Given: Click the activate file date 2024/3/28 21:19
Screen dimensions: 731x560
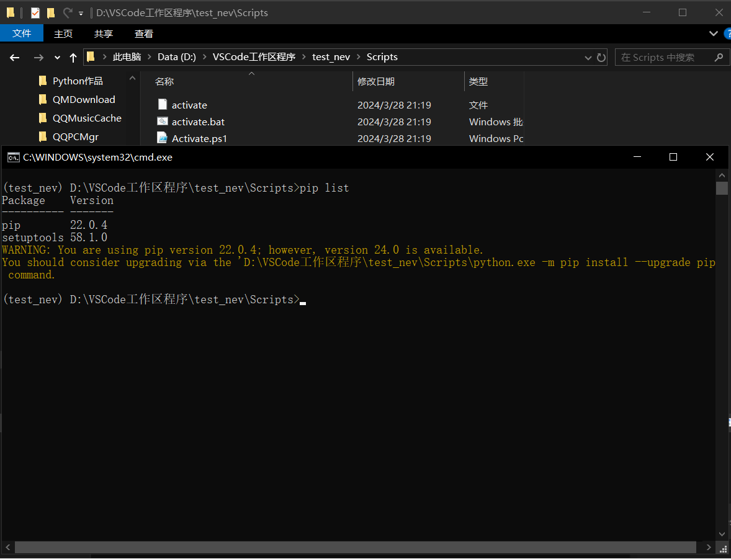Looking at the screenshot, I should click(x=394, y=105).
